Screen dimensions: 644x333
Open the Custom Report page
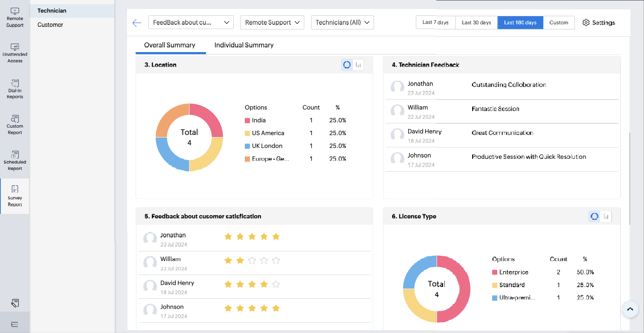pos(15,125)
